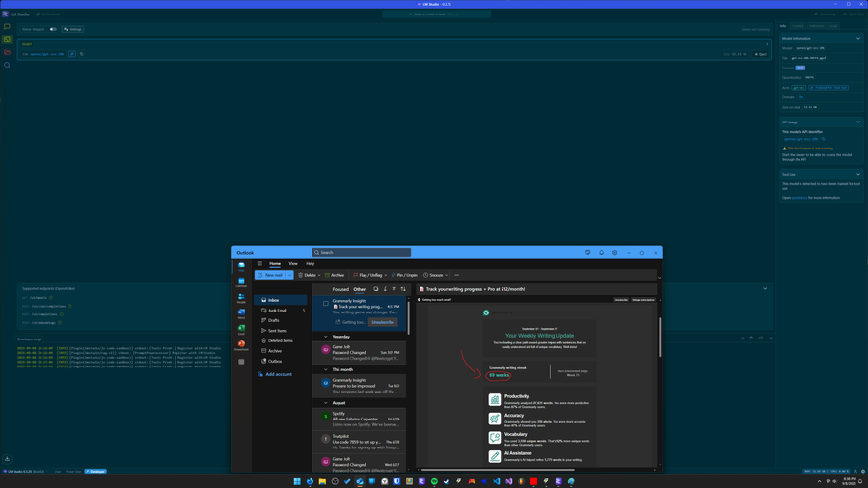868x488 pixels.
Task: Open the Developer section icon in LM Studio sidebar
Action: (x=7, y=40)
